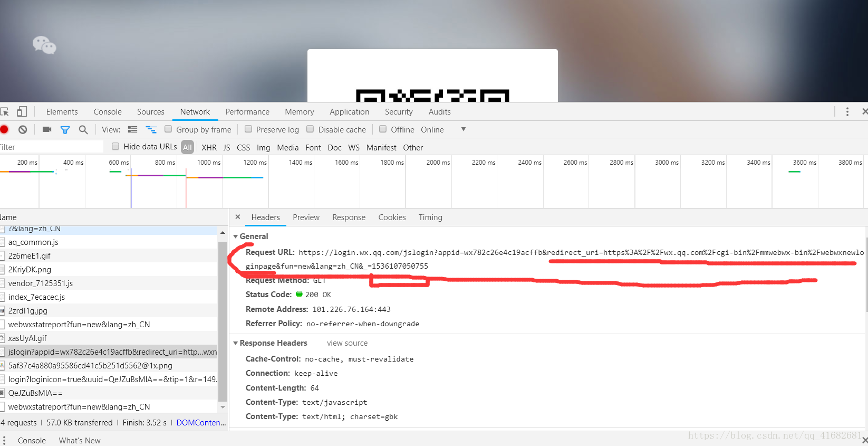The width and height of the screenshot is (868, 446).
Task: Toggle capture screenshots camera icon
Action: (47, 129)
